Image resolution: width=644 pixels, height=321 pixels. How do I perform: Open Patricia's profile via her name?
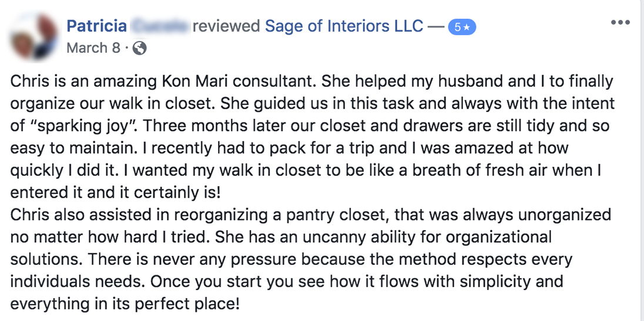96,26
